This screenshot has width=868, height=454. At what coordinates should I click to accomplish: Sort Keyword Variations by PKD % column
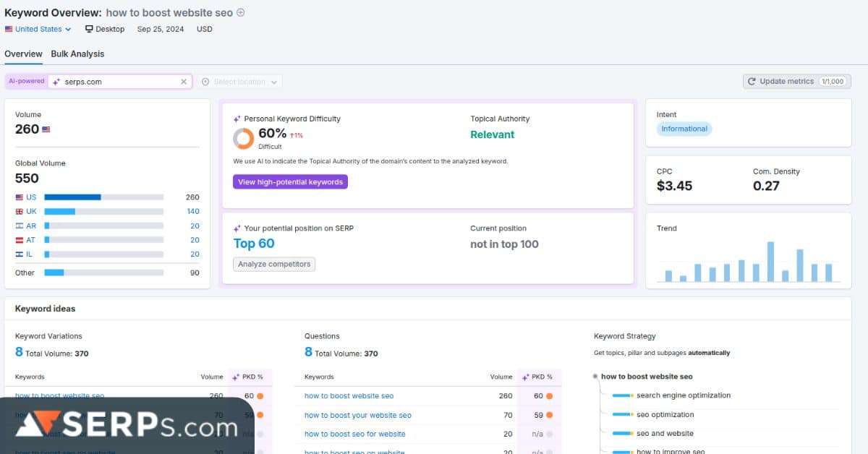coord(247,377)
